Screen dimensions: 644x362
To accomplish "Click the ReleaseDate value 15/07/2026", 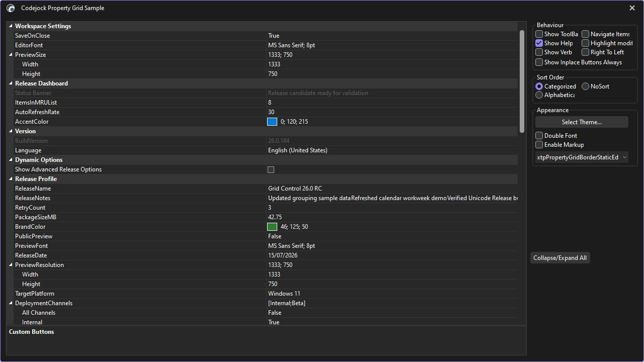I will [283, 255].
